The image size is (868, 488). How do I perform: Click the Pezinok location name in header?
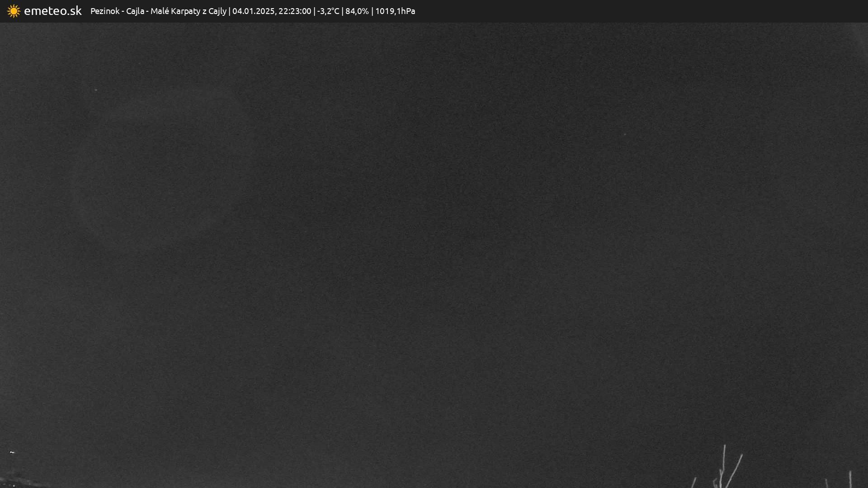tap(105, 11)
